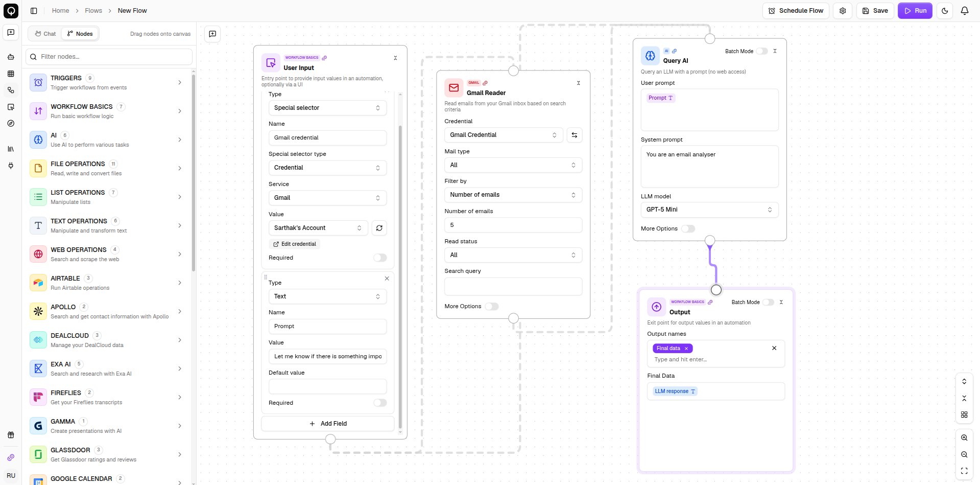Fit canvas to full view
Image resolution: width=980 pixels, height=485 pixels.
click(964, 471)
